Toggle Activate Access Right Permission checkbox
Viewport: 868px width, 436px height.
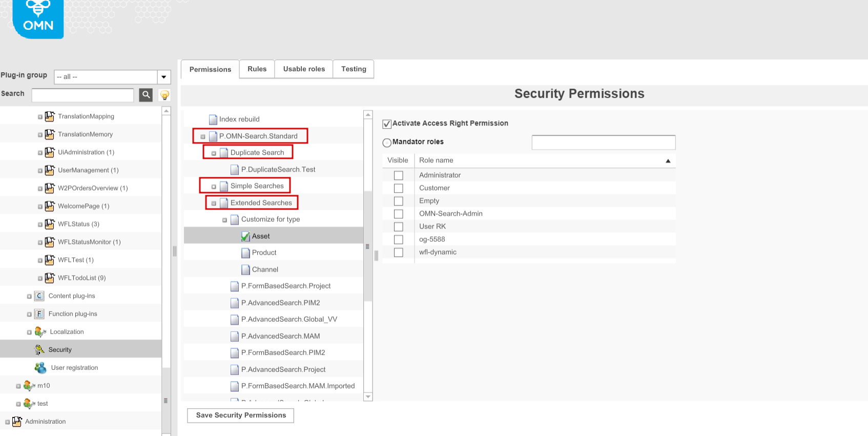click(387, 123)
